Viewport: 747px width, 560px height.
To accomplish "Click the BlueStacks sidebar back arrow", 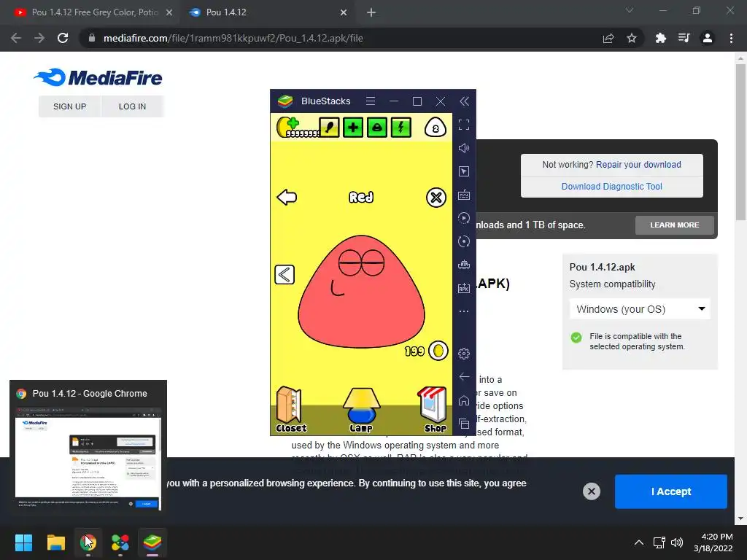I will coord(464,377).
